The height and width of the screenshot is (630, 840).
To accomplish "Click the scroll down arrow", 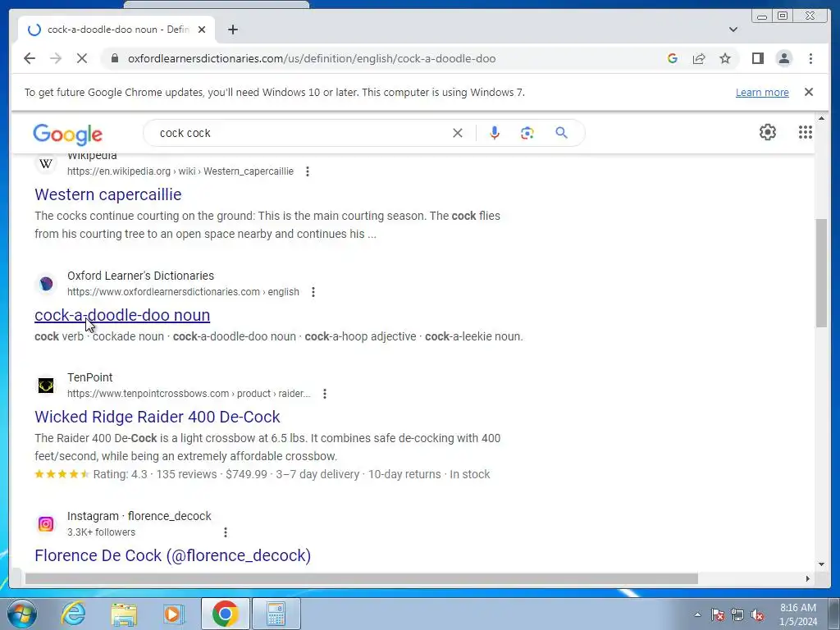I will [x=821, y=564].
